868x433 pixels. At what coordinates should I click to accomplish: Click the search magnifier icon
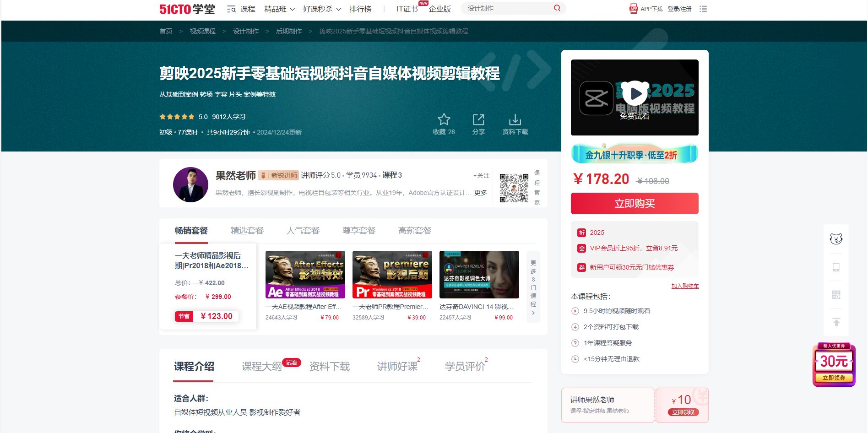(557, 8)
